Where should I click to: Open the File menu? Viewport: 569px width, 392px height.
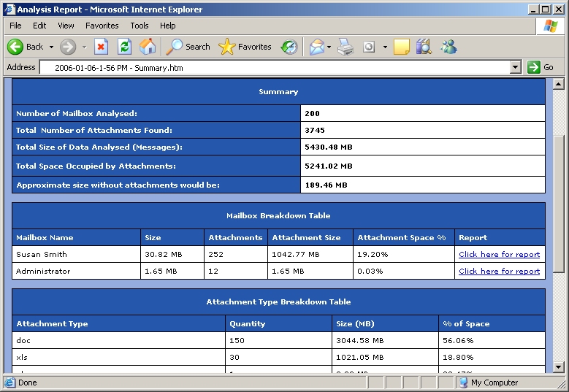15,26
